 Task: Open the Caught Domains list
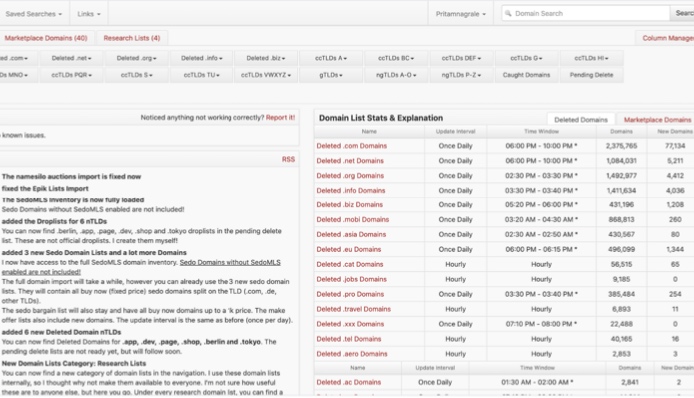tap(526, 75)
